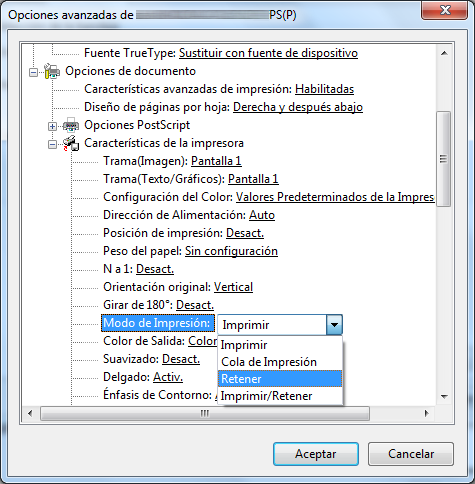Click the Modo de Impresión combo box field
This screenshot has width=475, height=484.
click(x=280, y=325)
